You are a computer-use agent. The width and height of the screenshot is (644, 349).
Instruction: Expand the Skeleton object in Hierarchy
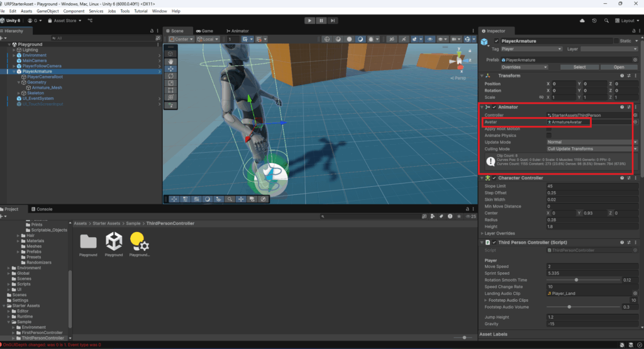18,93
